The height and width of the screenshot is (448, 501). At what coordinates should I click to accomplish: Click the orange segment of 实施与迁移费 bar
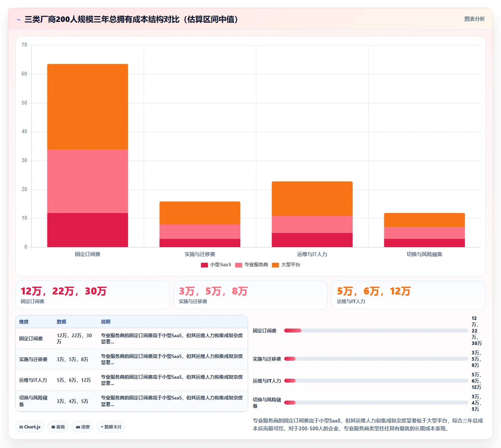200,213
